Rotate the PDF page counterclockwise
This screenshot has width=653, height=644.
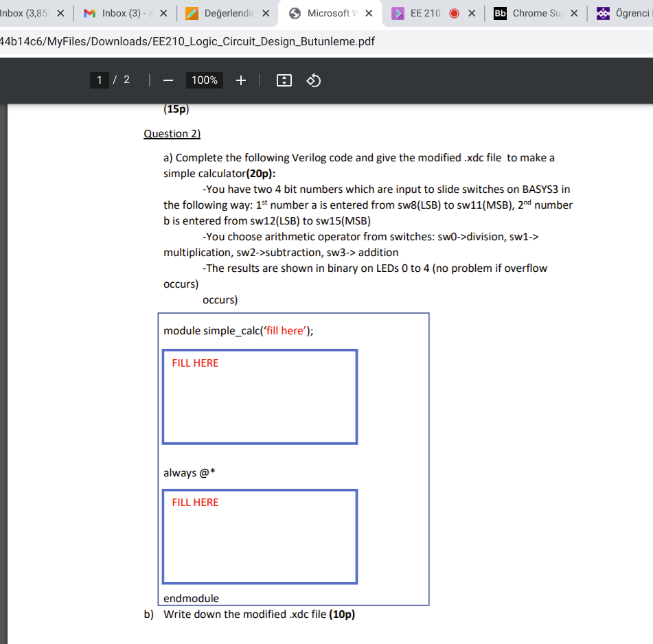(x=313, y=80)
